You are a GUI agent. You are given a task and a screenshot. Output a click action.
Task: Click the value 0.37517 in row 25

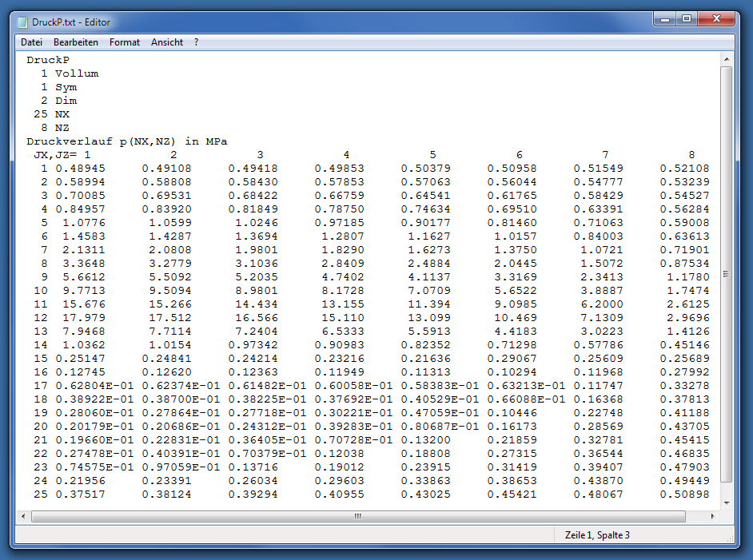click(80, 494)
